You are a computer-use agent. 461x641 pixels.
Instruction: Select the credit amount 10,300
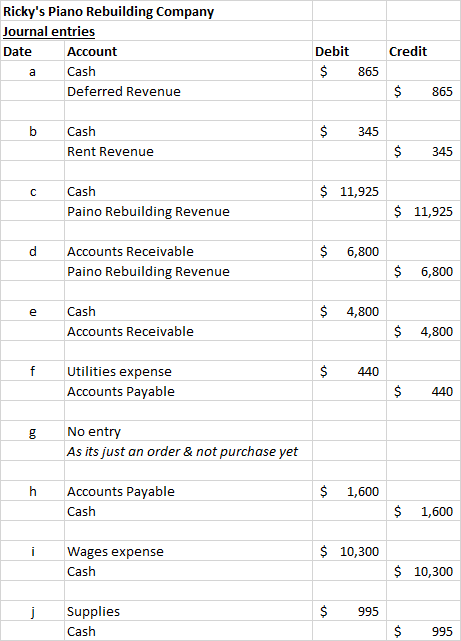tap(423, 572)
